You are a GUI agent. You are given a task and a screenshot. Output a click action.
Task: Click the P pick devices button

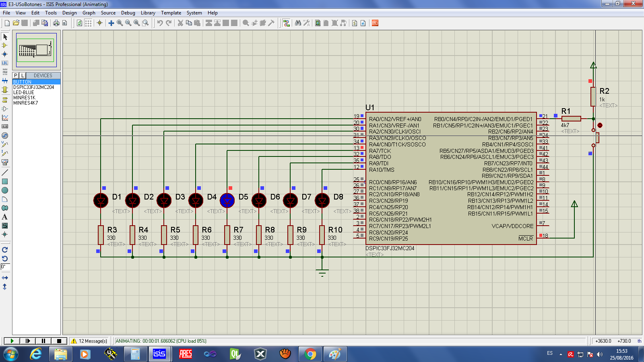16,75
